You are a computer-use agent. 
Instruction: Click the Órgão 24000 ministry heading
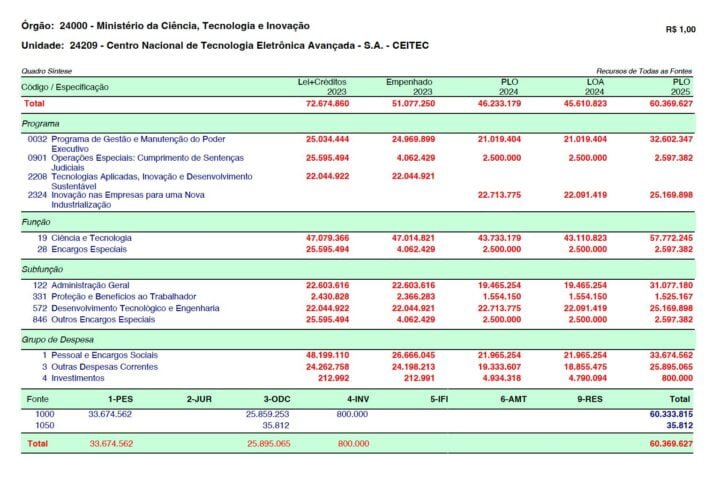click(165, 26)
